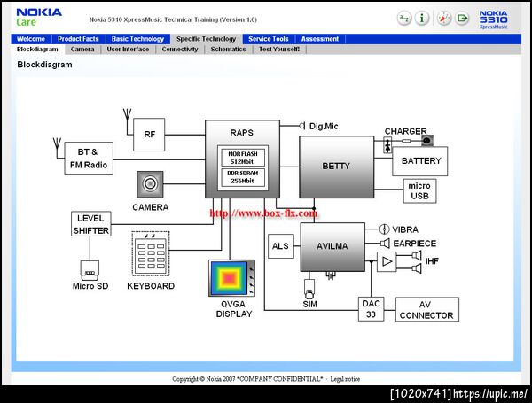Click the KEYBOARD label

coord(151,286)
